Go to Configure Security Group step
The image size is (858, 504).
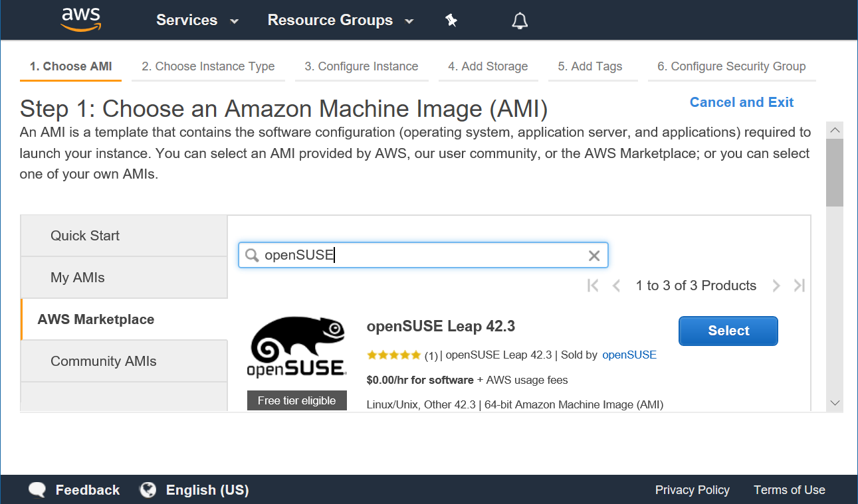pos(732,66)
